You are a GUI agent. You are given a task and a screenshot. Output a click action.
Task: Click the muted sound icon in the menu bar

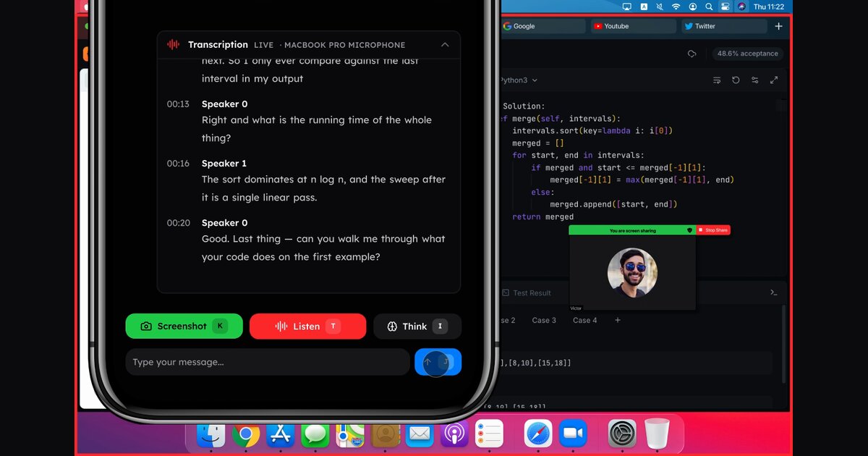click(660, 7)
